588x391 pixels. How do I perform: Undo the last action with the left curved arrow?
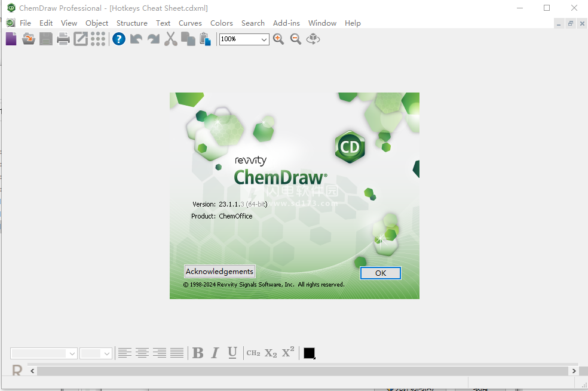coord(136,39)
